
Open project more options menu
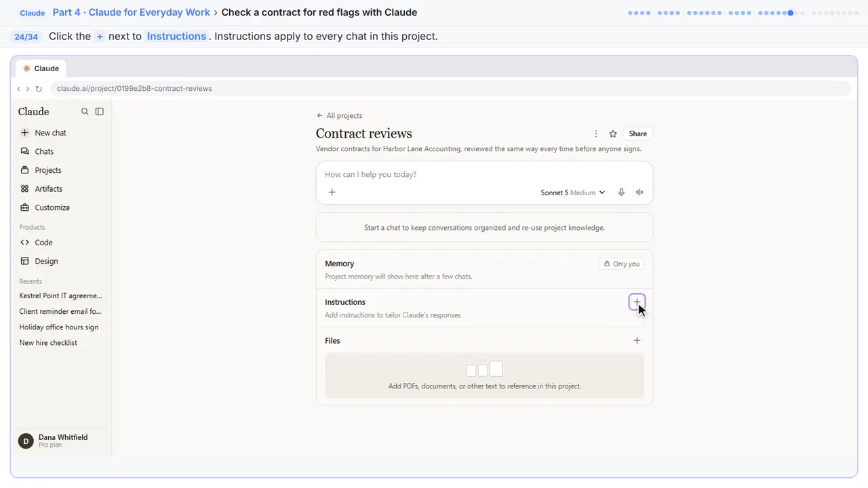pos(596,134)
